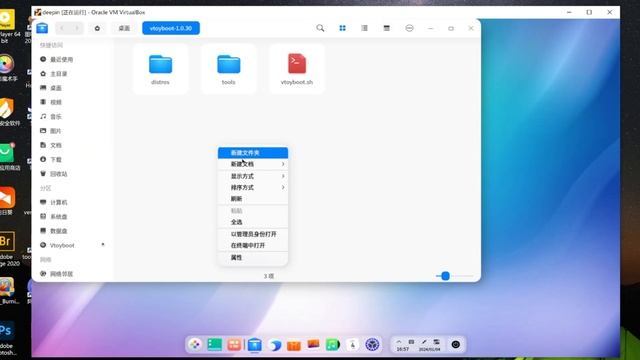
Task: Click the file manager icon in the dock
Action: coord(254,345)
